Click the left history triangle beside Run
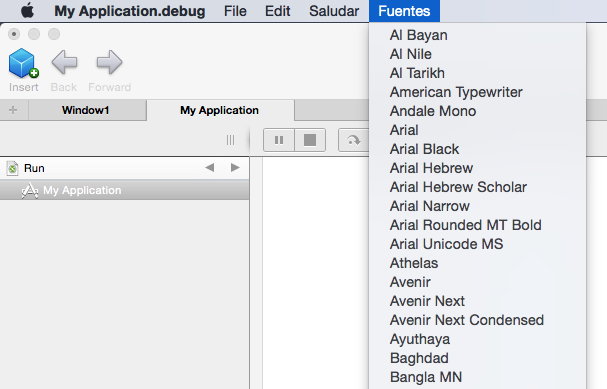This screenshot has width=607, height=389. 210,168
